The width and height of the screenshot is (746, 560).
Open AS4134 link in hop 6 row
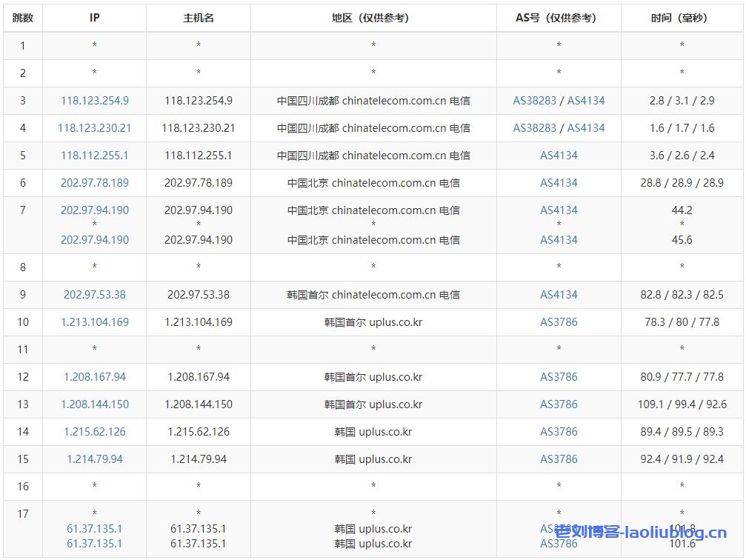(x=559, y=183)
